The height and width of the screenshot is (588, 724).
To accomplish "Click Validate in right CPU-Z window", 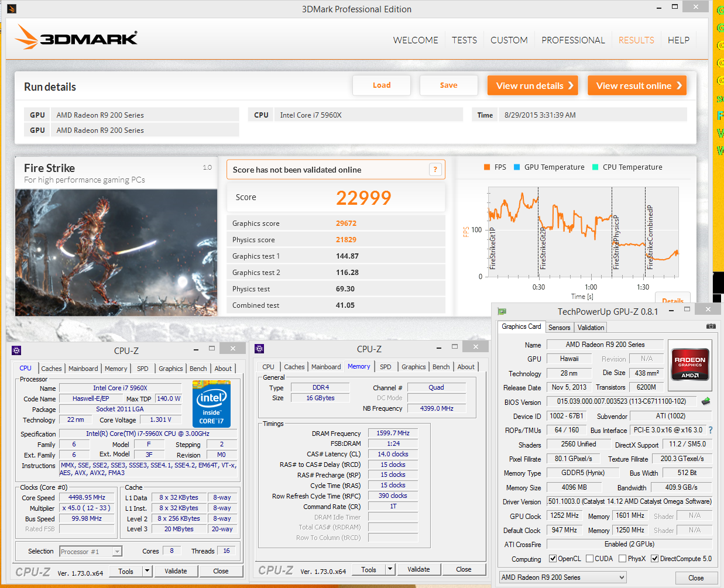I will click(x=418, y=569).
